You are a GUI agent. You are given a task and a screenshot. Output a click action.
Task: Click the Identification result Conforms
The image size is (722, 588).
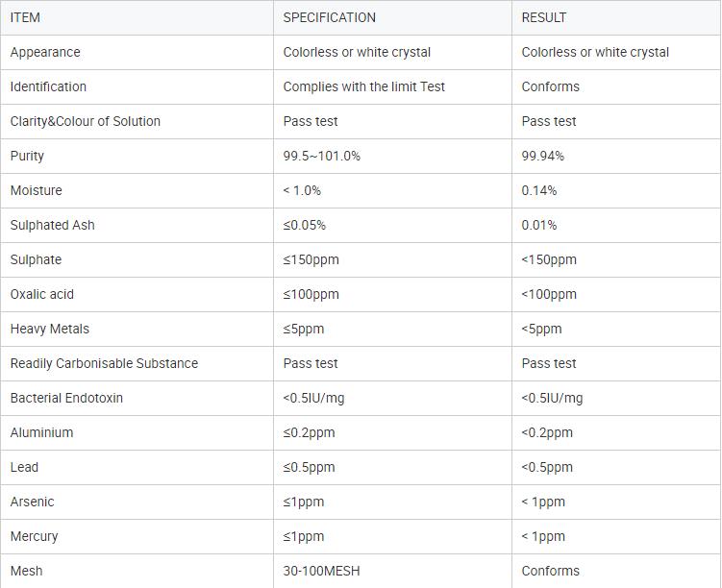(x=550, y=86)
